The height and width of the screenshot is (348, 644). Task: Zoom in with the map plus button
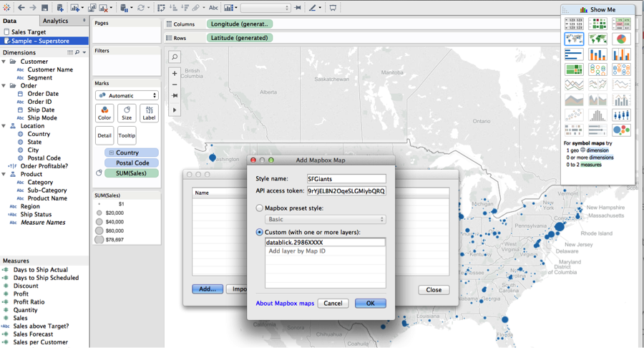[175, 74]
